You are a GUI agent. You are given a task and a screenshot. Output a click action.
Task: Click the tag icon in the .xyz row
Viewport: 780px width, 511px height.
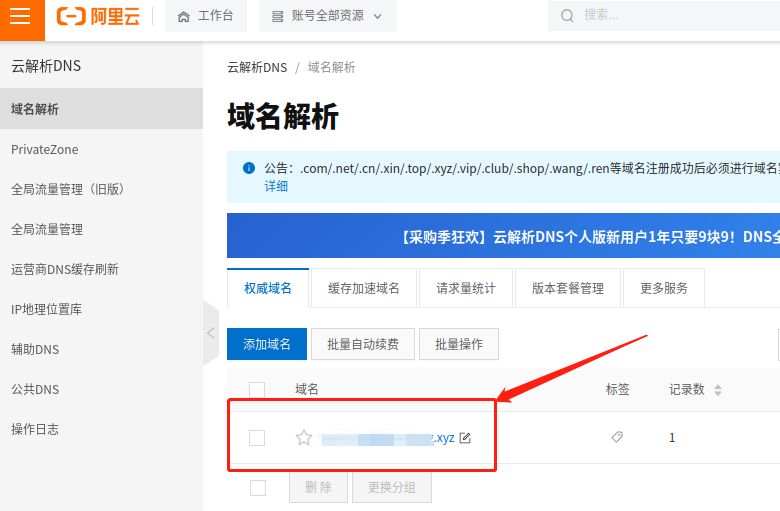[617, 437]
